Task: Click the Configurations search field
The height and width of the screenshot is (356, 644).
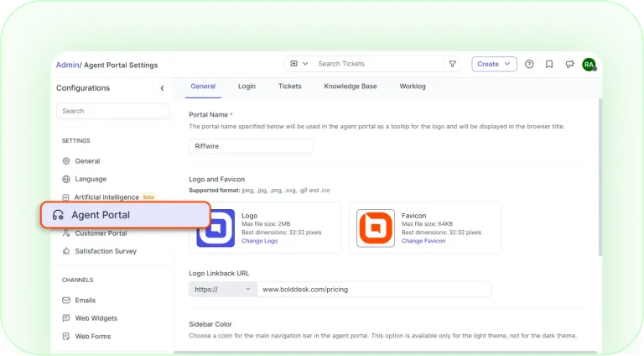Action: pos(113,111)
